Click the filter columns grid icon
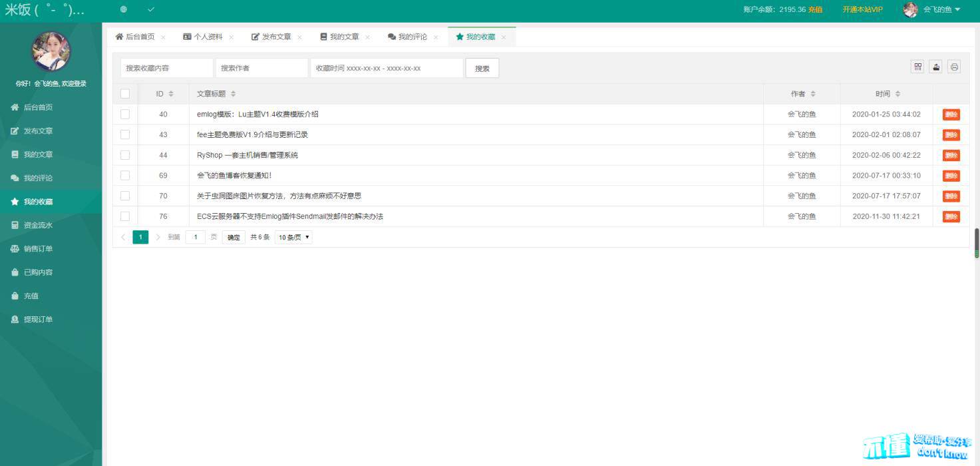The image size is (980, 466). (918, 67)
